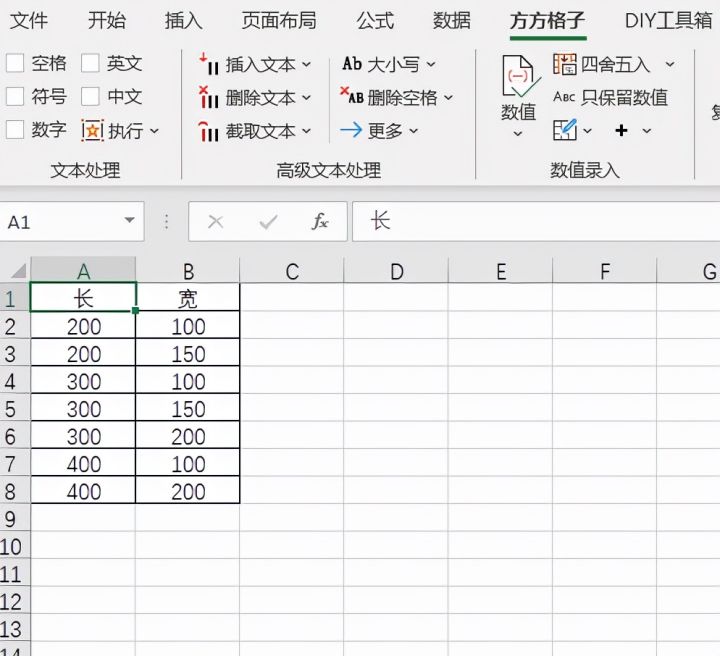The width and height of the screenshot is (720, 656).
Task: Click the plus sign icon in 数值录入
Action: click(x=621, y=131)
